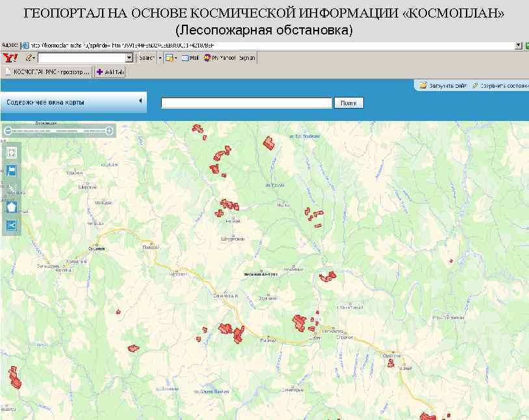Viewport: 529px width, 420px height.
Task: Click the map zoom level slider track
Action: tap(58, 131)
